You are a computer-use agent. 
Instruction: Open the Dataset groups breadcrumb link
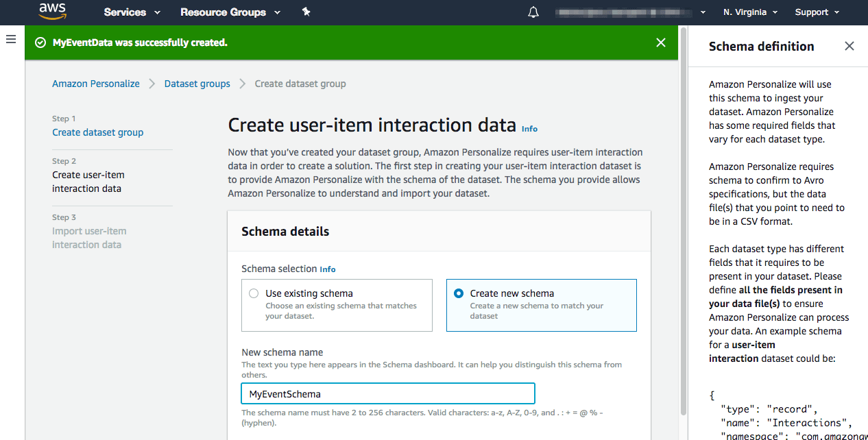pyautogui.click(x=197, y=83)
